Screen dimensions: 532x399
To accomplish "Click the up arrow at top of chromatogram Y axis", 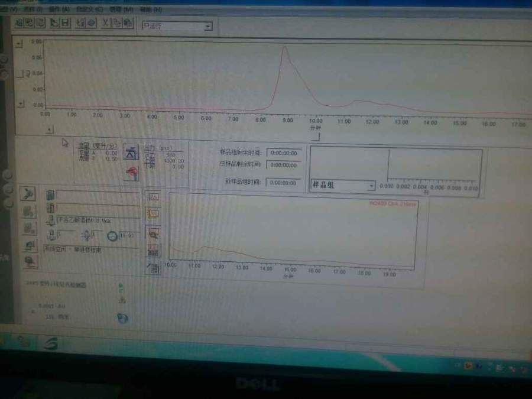I will 19,44.
